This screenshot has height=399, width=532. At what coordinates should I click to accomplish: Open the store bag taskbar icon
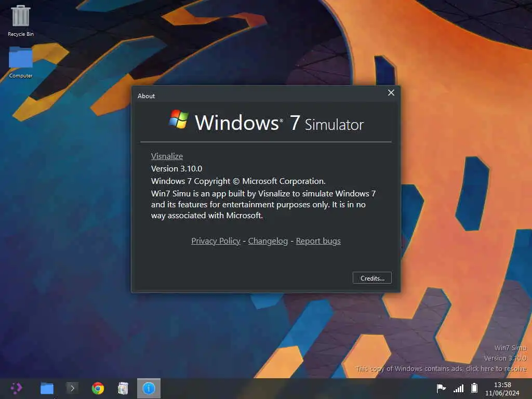123,388
